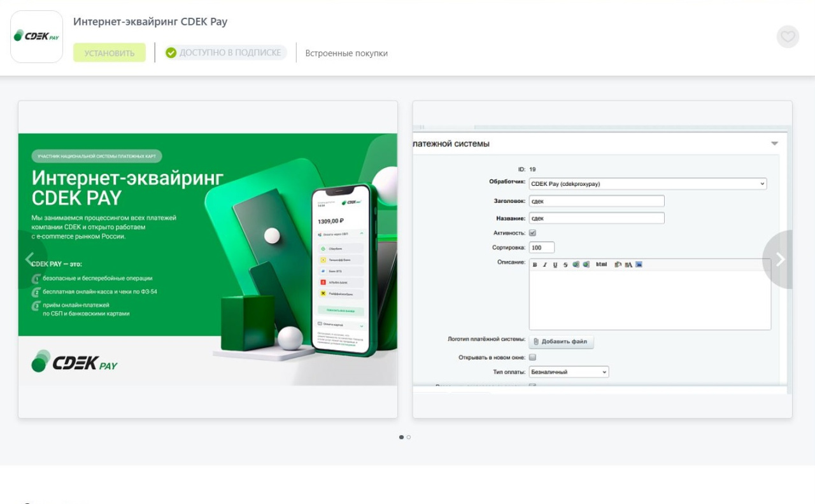Screen dimensions: 815x504
Task: Click the green checkmark in the subscription badge
Action: point(171,53)
